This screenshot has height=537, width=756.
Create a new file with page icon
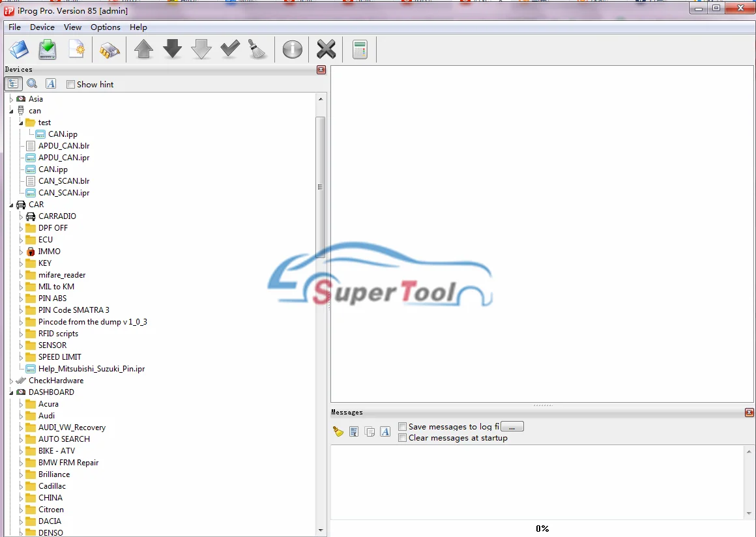point(77,50)
